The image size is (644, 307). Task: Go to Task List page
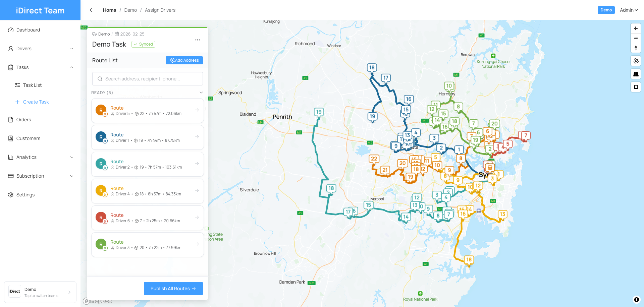coord(32,85)
